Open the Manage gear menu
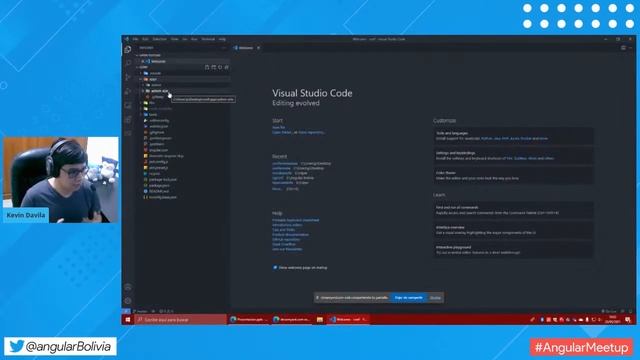 128,301
